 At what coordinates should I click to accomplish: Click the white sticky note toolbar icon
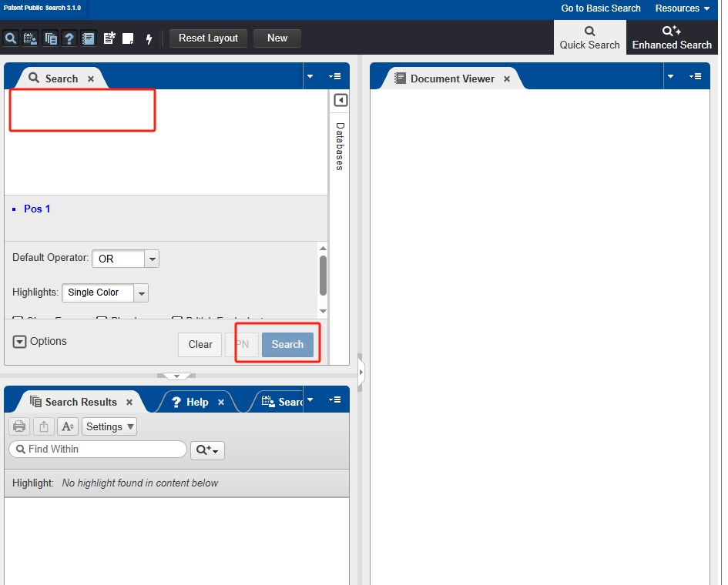pos(129,38)
